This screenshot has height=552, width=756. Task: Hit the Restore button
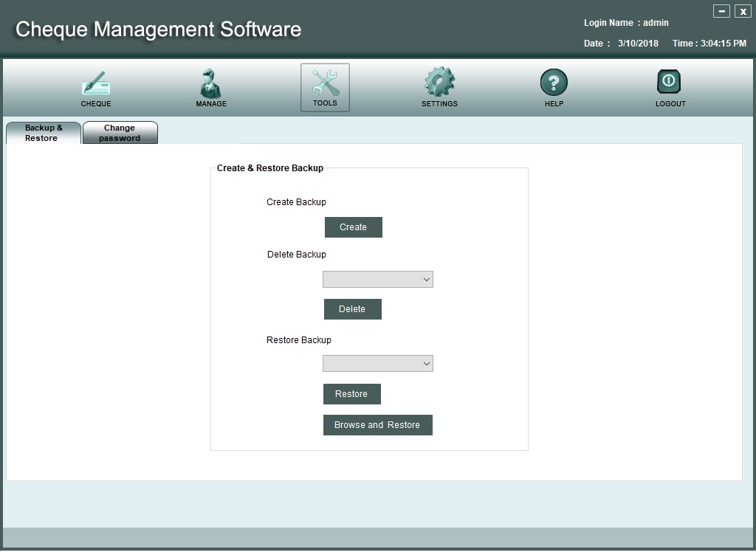click(351, 394)
